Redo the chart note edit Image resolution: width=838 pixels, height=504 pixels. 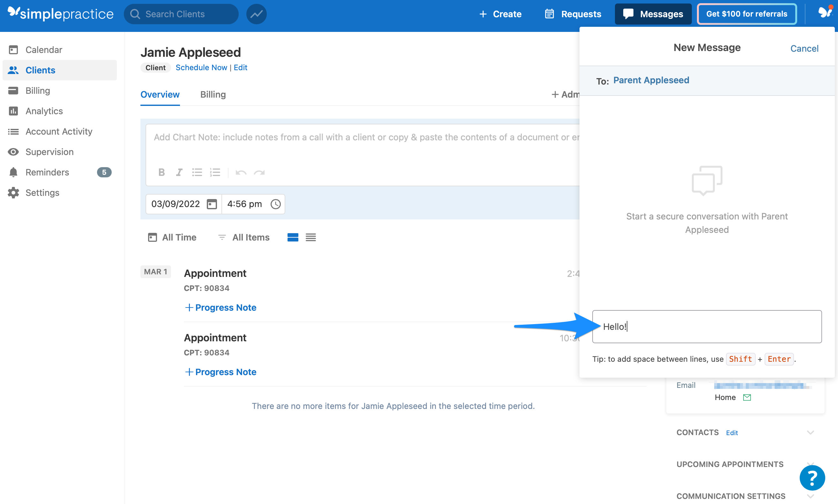(259, 173)
